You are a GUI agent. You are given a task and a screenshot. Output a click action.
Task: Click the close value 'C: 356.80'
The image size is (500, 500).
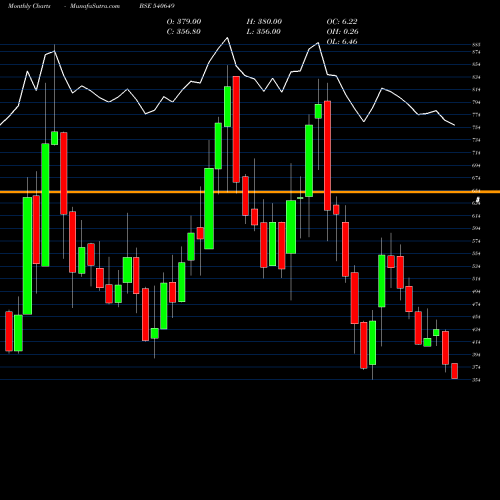pyautogui.click(x=184, y=31)
